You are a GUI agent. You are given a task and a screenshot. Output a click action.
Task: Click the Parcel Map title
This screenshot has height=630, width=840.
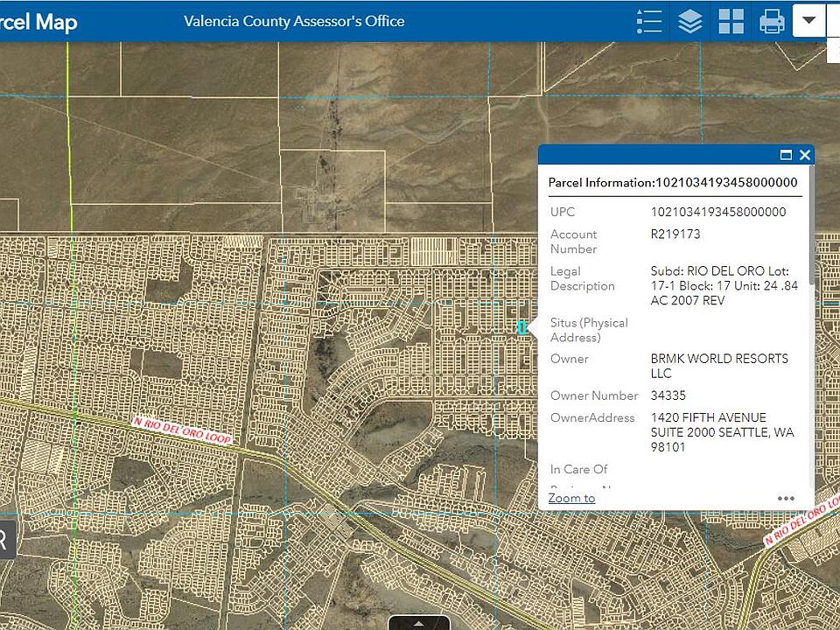[x=38, y=21]
